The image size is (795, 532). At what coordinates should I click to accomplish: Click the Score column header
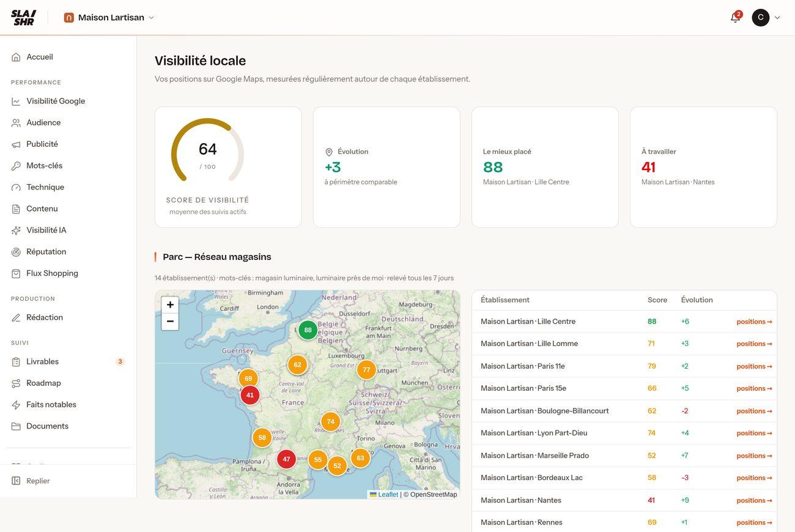coord(657,300)
